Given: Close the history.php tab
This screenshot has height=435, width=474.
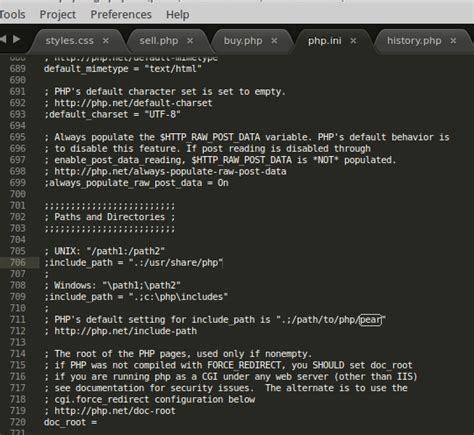Looking at the screenshot, I should (x=453, y=41).
